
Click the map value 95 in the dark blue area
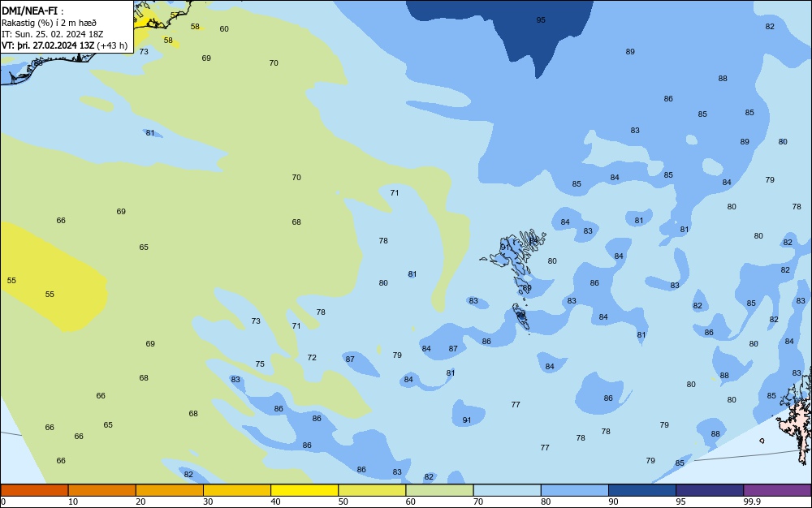click(x=541, y=20)
